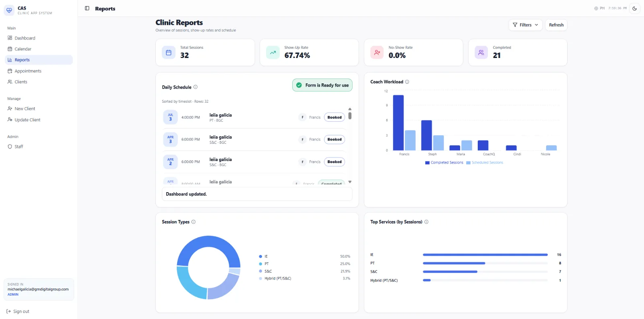This screenshot has height=319, width=644.
Task: Click the donut chart IE segment
Action: click(208, 242)
